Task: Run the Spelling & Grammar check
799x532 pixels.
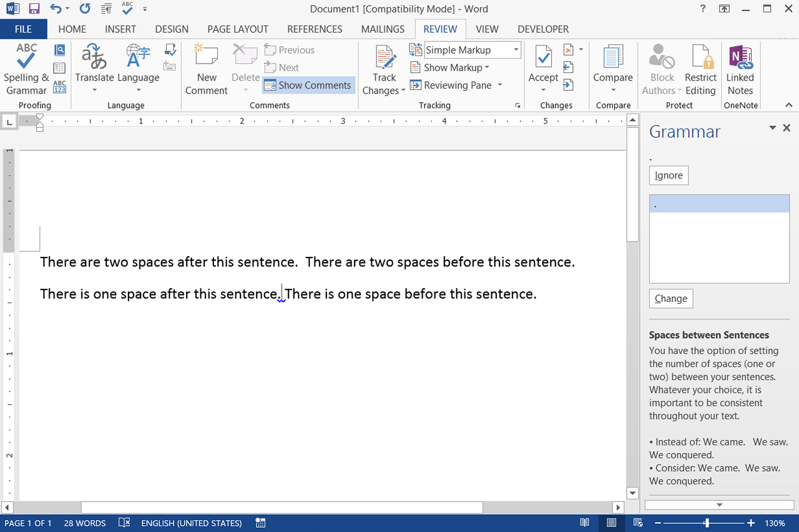Action: [26, 69]
